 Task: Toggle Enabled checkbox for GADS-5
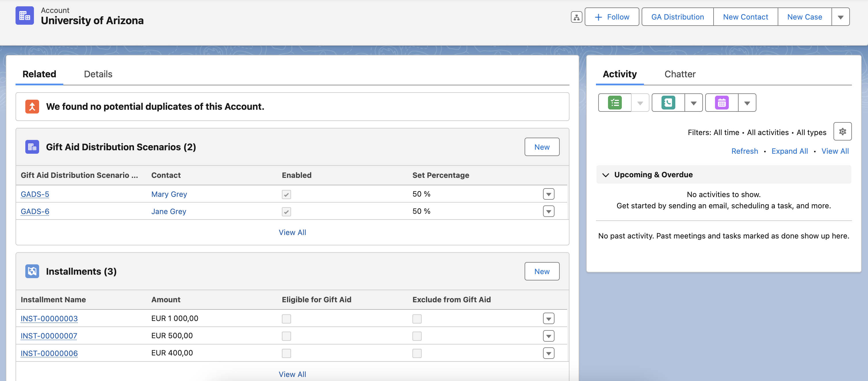286,194
